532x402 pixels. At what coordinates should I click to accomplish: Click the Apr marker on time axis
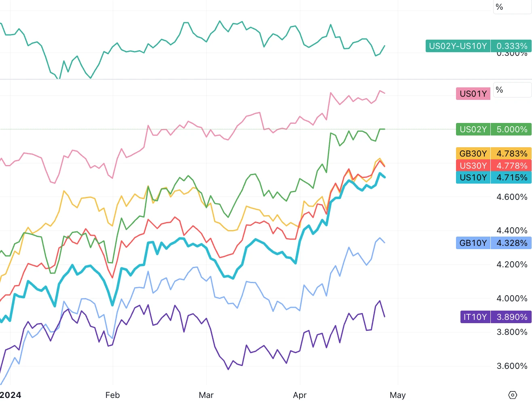[300, 395]
